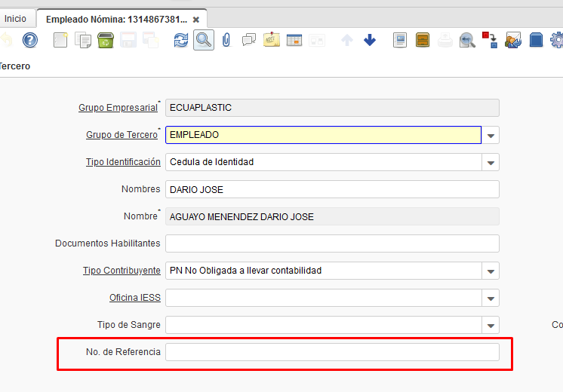Click the green Delete record icon
The width and height of the screenshot is (563, 392).
pyautogui.click(x=106, y=40)
